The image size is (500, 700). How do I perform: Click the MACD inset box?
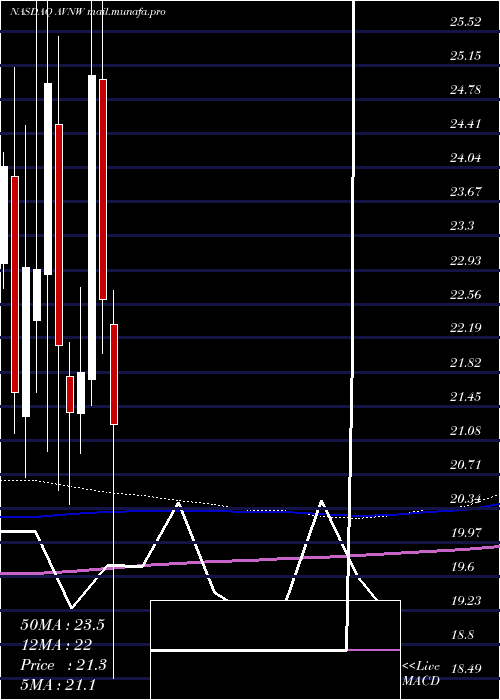275,650
